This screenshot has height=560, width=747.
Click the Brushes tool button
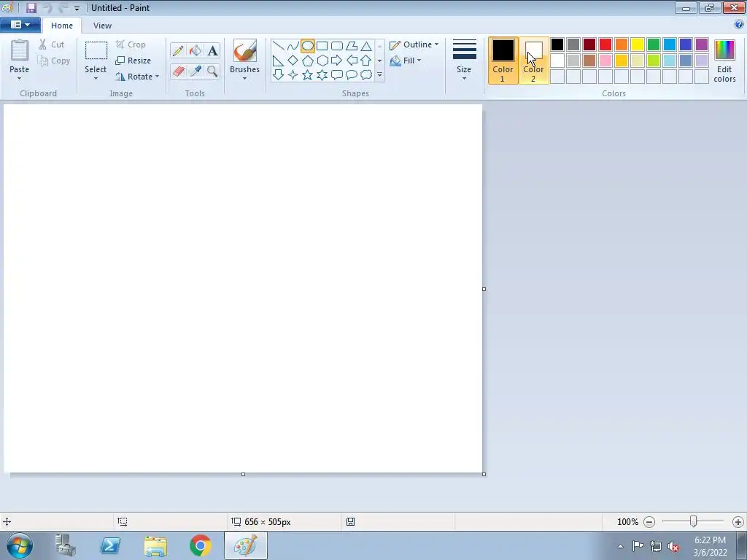click(245, 50)
